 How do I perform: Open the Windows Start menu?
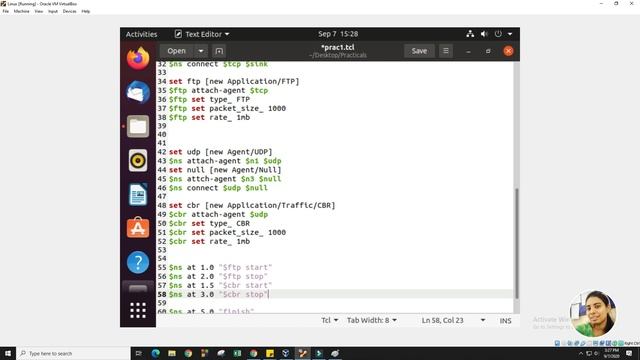(8, 353)
